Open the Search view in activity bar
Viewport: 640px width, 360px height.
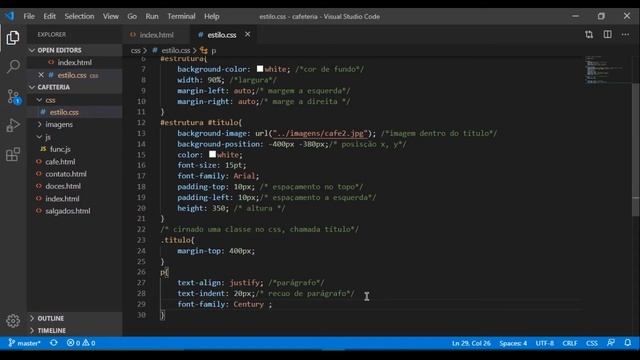13,66
